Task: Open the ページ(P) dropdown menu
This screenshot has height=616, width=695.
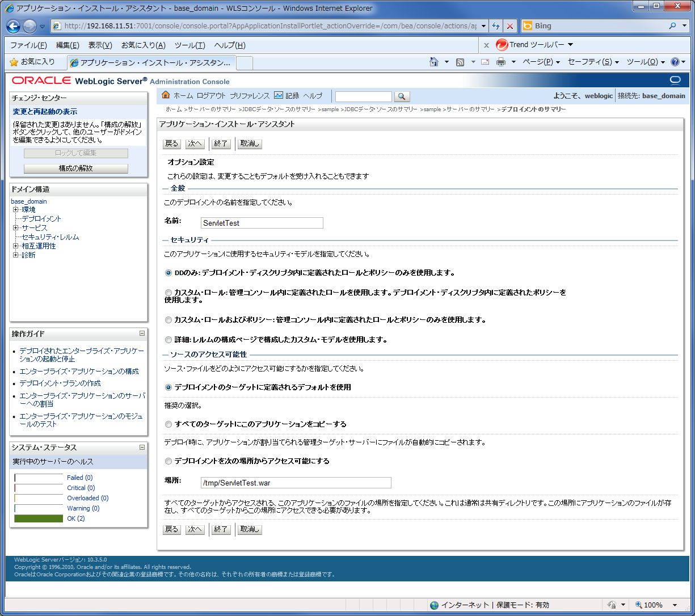Action: (541, 62)
